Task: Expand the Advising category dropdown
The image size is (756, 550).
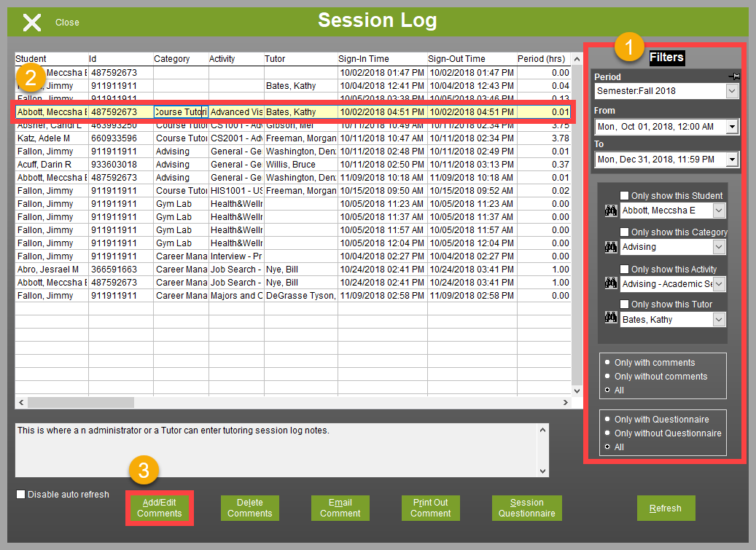Action: [x=719, y=247]
